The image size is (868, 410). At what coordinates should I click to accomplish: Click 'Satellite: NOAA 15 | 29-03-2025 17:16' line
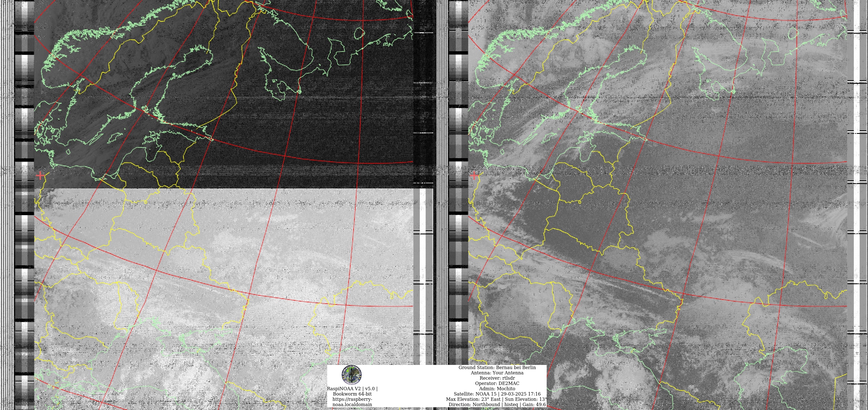tap(497, 394)
